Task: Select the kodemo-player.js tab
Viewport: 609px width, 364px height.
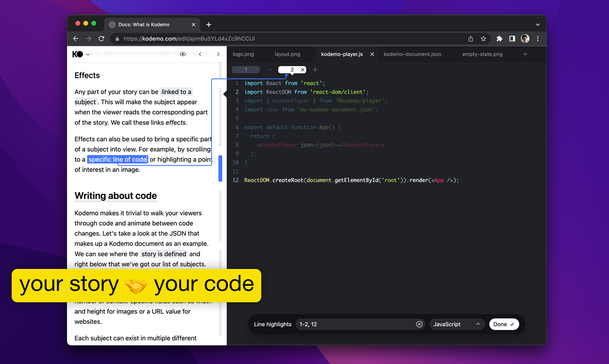Action: point(342,54)
